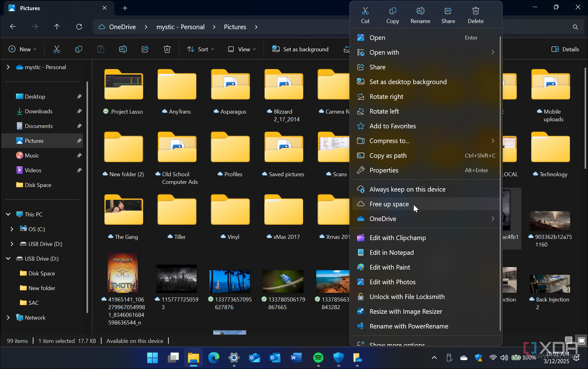
Task: Select the Old School Computer Ads folder
Action: pos(177,159)
